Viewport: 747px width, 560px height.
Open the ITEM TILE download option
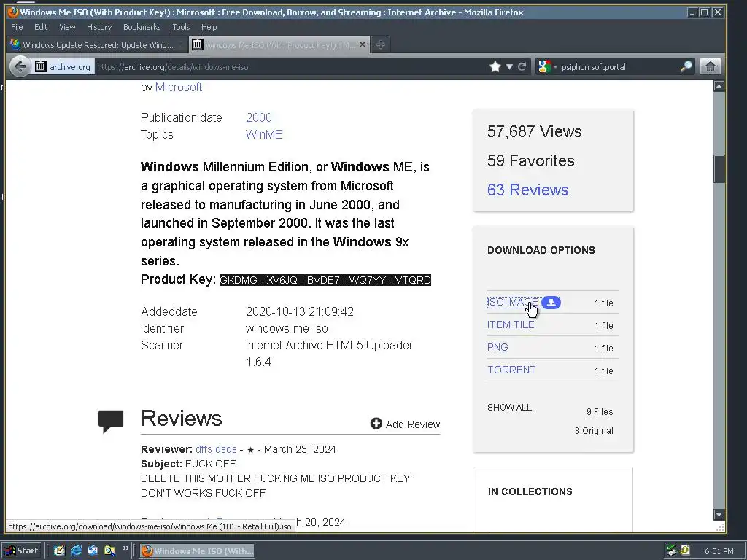tap(511, 324)
